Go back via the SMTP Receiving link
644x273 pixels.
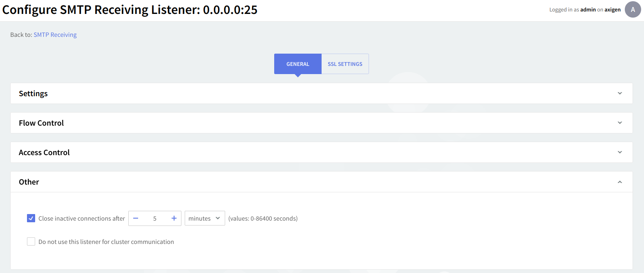pyautogui.click(x=55, y=35)
